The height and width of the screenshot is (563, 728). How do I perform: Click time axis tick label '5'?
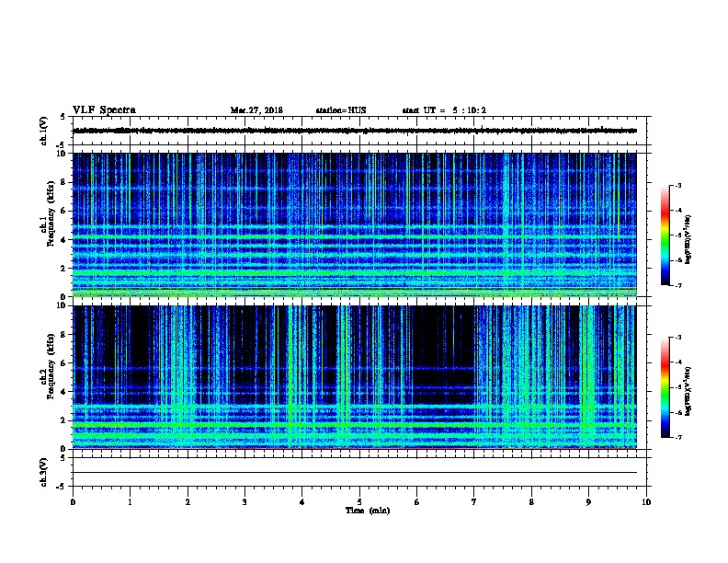click(x=359, y=502)
